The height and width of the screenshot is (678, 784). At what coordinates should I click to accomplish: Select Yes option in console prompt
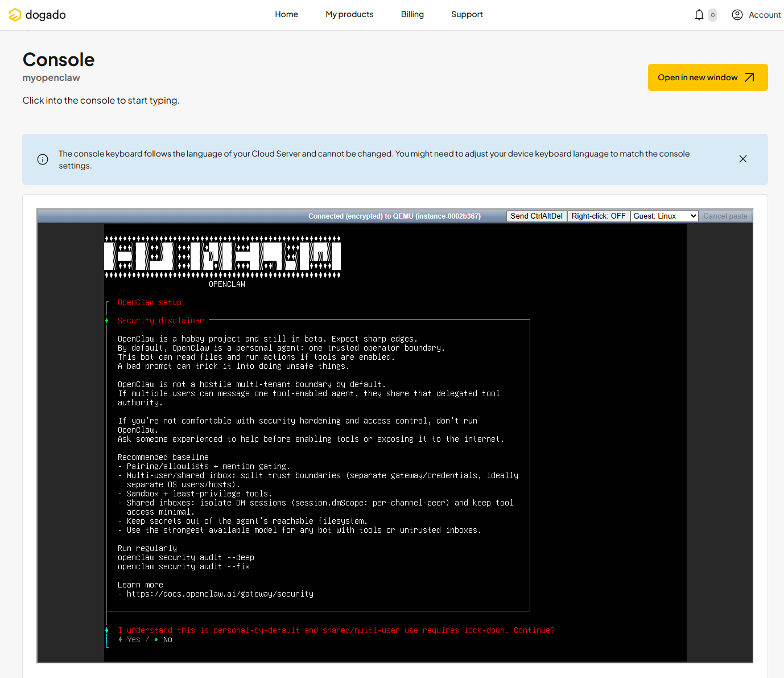click(134, 639)
